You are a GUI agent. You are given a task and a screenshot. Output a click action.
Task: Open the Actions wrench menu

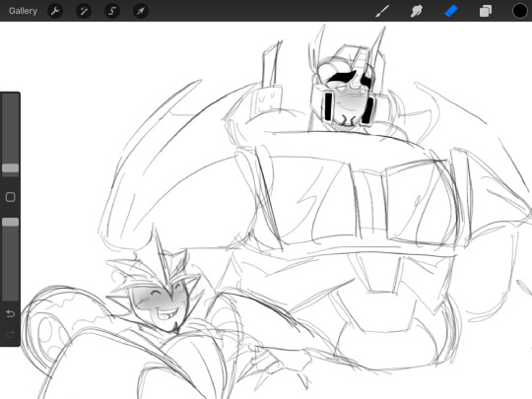[x=55, y=11]
